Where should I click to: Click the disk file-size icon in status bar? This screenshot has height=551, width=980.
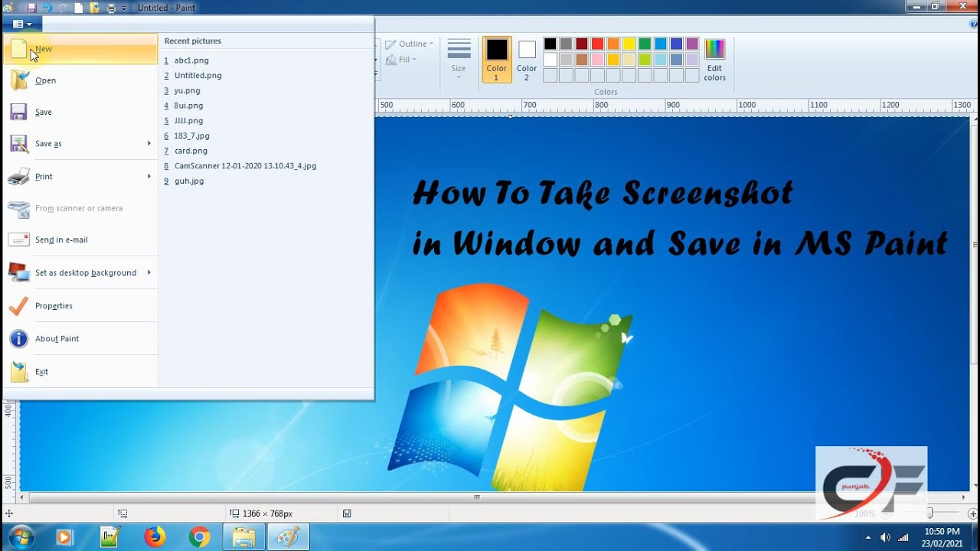[347, 514]
